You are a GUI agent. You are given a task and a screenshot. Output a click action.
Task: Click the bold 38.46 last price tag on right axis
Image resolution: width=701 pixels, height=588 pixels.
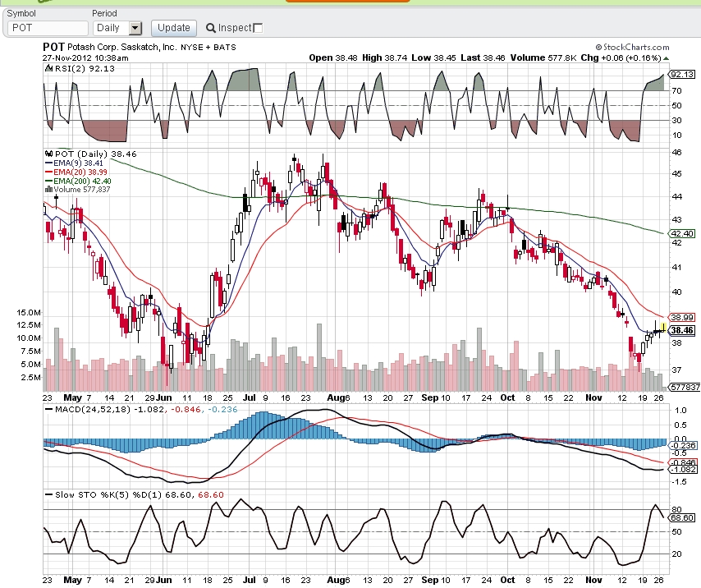click(x=682, y=330)
